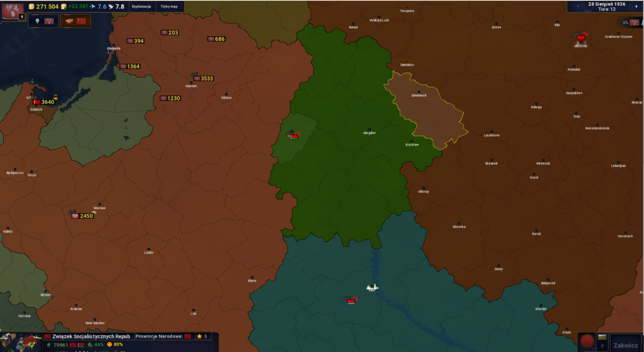Select the army of 686
Screen dimensions: 644x352
pos(216,39)
